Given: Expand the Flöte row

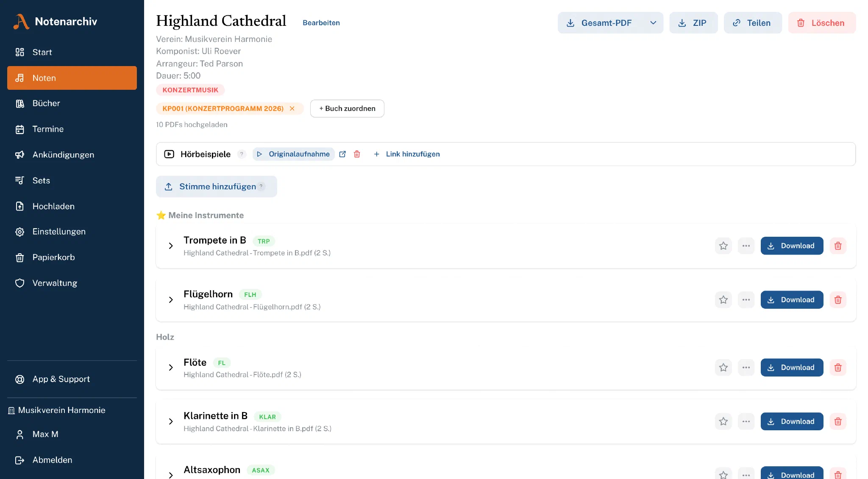Looking at the screenshot, I should click(x=171, y=368).
